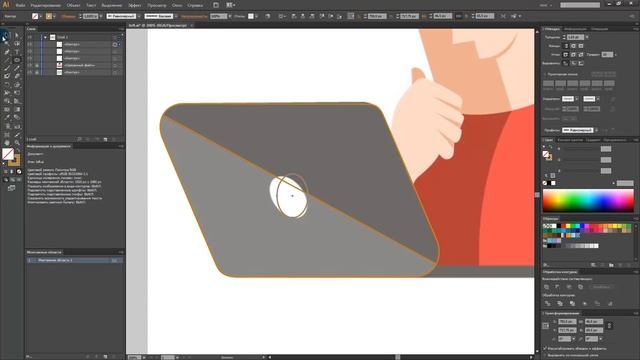Toggle eye icon of the third path sublayer
Screen dimensions: 640x360
click(x=30, y=58)
